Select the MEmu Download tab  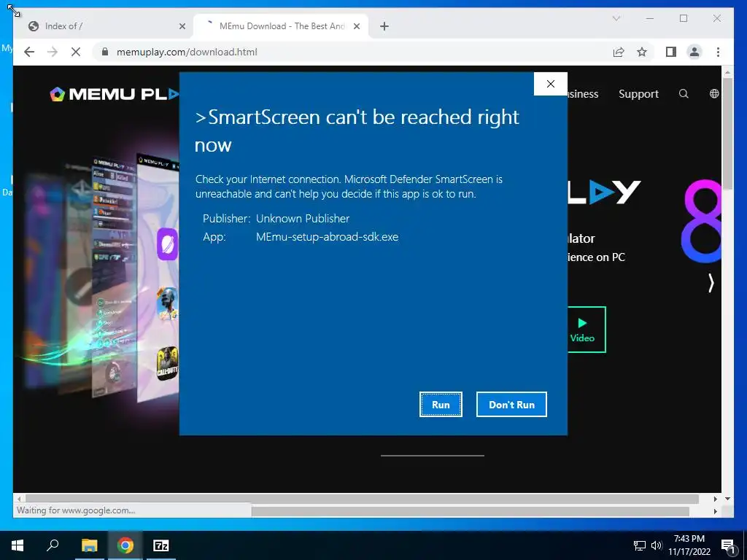tap(281, 26)
